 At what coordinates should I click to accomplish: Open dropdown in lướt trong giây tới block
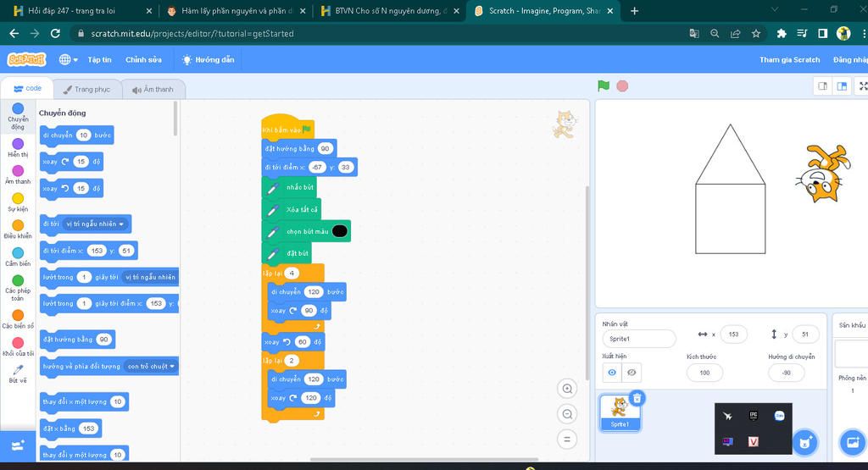point(149,277)
